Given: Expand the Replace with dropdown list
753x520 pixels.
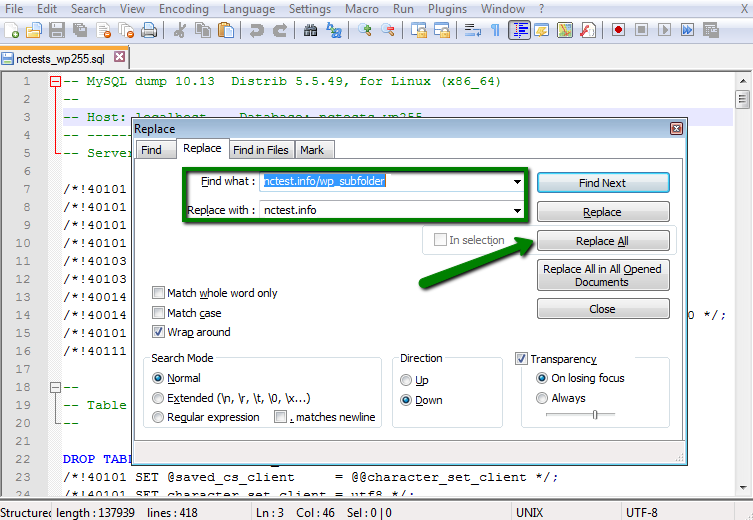Looking at the screenshot, I should pyautogui.click(x=517, y=210).
